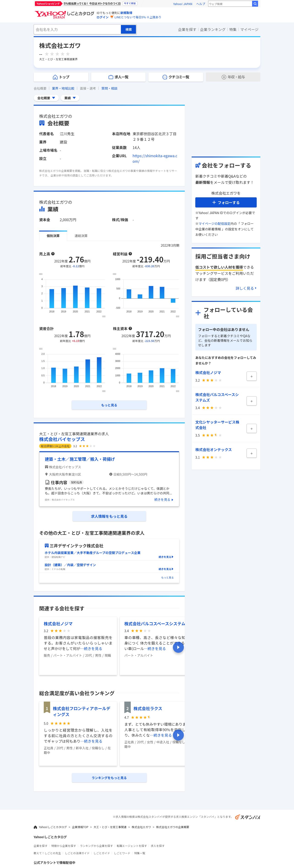Follow 文化シャッターサービス株式会社 with plus button
This screenshot has height=868, width=294.
252,429
